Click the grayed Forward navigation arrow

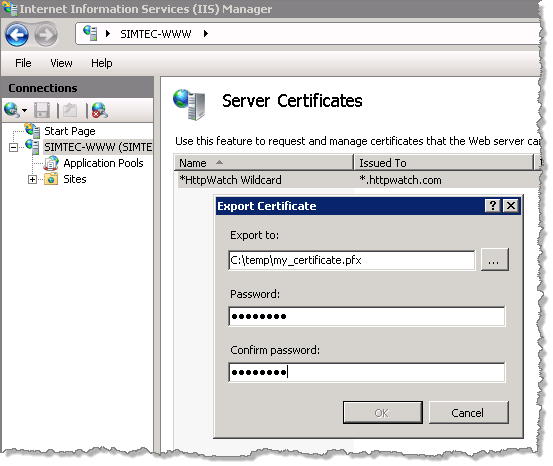click(x=46, y=35)
